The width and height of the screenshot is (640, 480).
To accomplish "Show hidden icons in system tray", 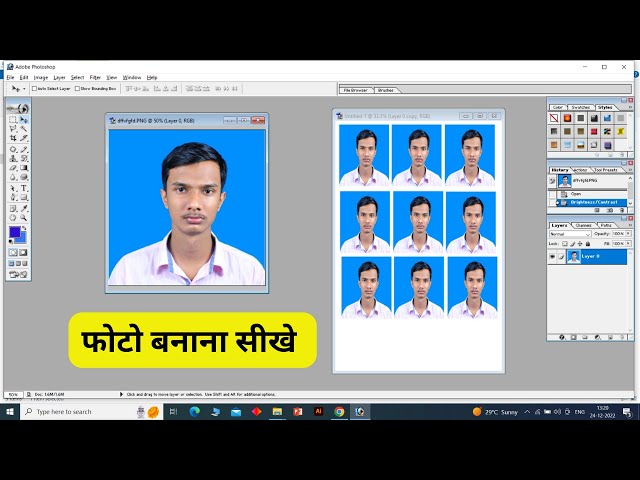I will coord(527,412).
